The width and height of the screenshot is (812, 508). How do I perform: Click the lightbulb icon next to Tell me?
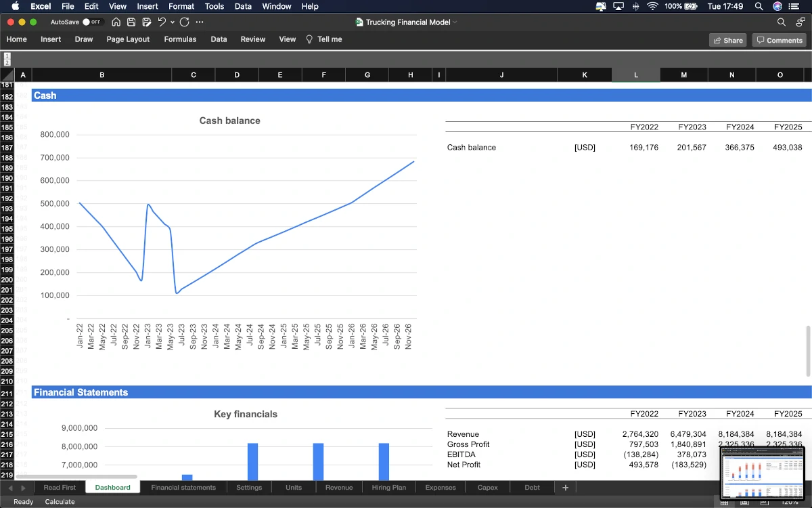(310, 39)
